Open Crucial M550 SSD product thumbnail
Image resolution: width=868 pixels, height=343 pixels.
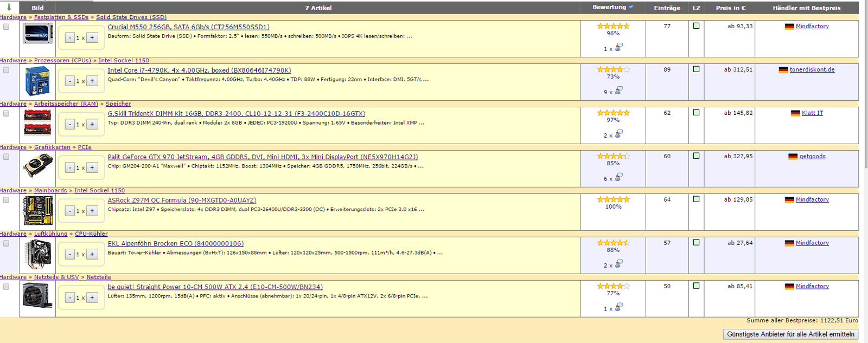click(x=38, y=34)
